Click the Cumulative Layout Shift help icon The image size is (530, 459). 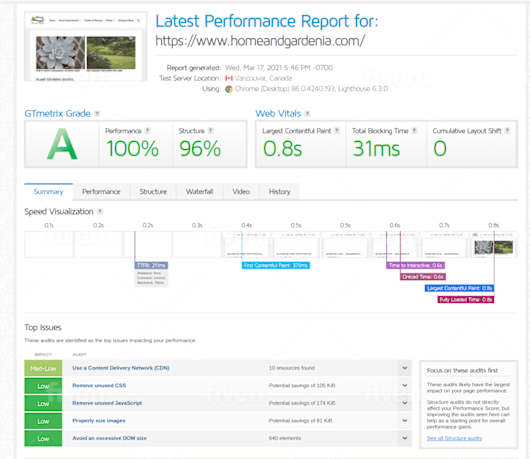coord(507,130)
